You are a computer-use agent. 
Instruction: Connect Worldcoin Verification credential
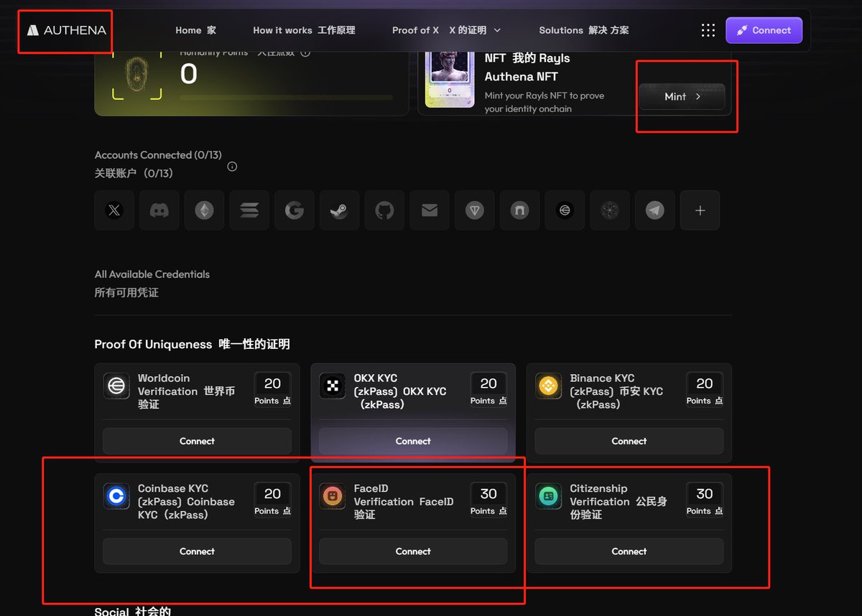[x=197, y=441]
